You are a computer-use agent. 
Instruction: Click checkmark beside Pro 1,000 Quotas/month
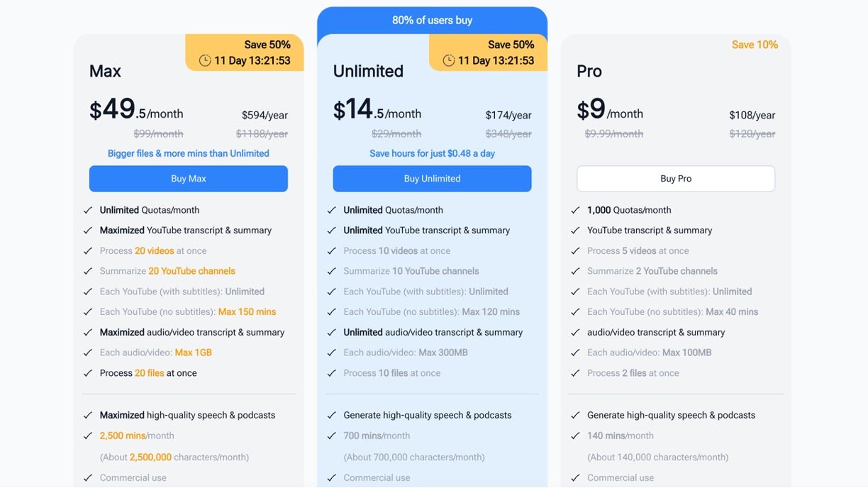coord(575,210)
